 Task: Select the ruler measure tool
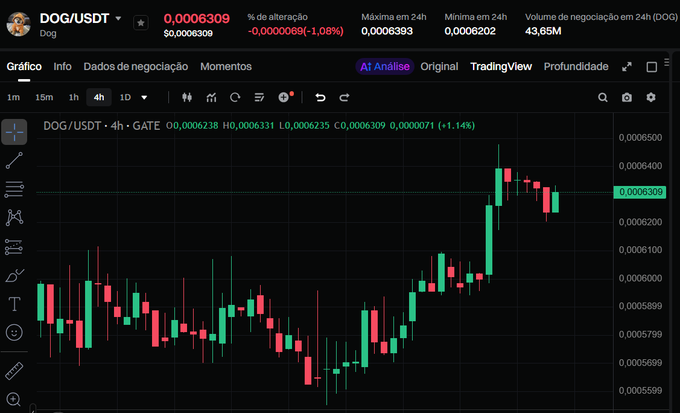14,371
